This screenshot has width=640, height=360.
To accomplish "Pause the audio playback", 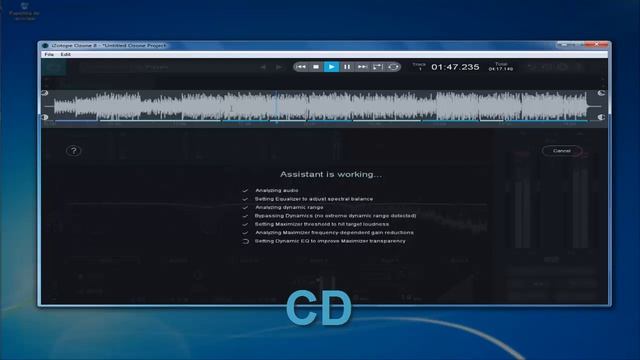I will (x=347, y=67).
